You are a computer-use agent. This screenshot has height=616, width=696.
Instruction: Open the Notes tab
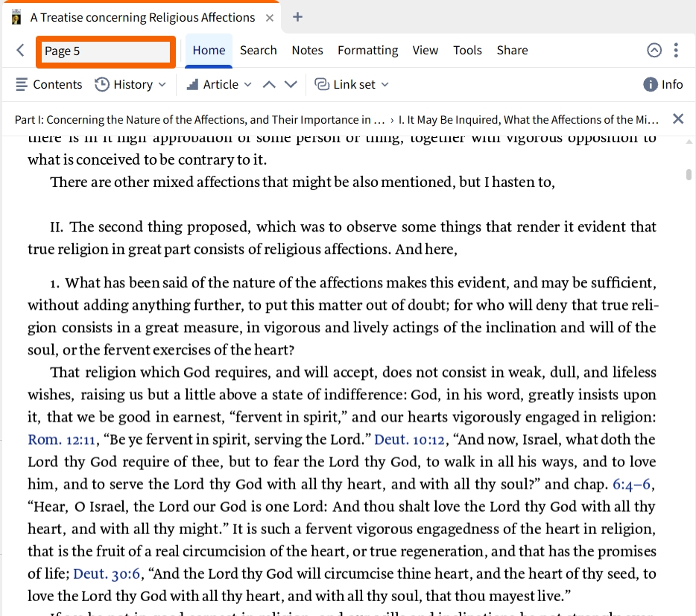(307, 50)
